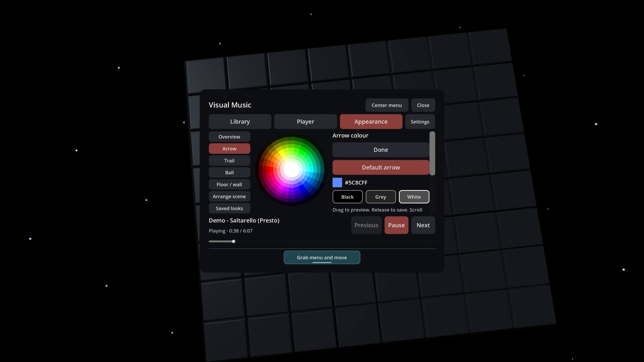644x362 pixels.
Task: Open the Overview appearance section
Action: [229, 137]
